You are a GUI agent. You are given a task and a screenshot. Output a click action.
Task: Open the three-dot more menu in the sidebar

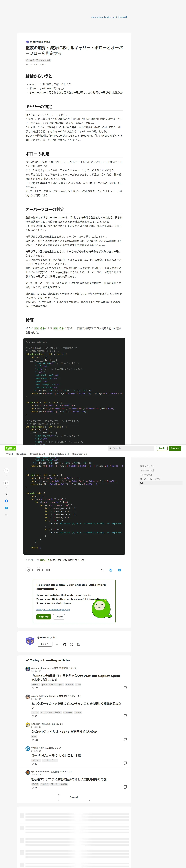pyautogui.click(x=6, y=515)
